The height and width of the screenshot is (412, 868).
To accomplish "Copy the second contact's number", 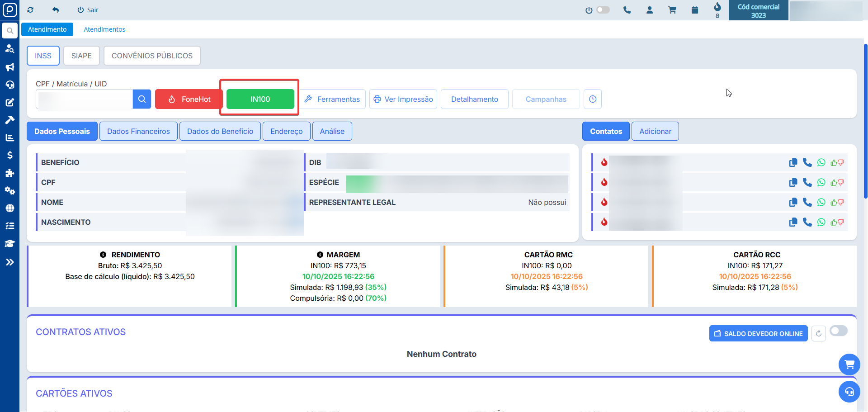I will click(x=793, y=182).
